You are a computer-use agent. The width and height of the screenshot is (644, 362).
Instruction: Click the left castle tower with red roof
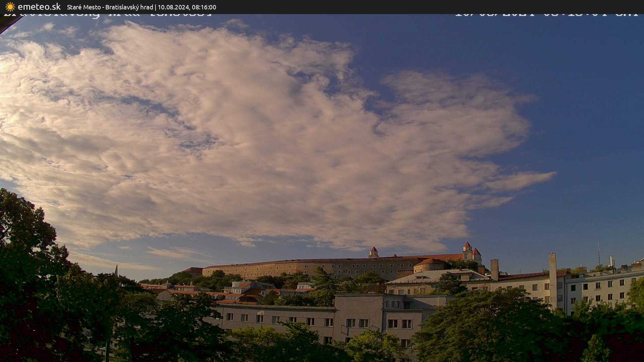373,252
